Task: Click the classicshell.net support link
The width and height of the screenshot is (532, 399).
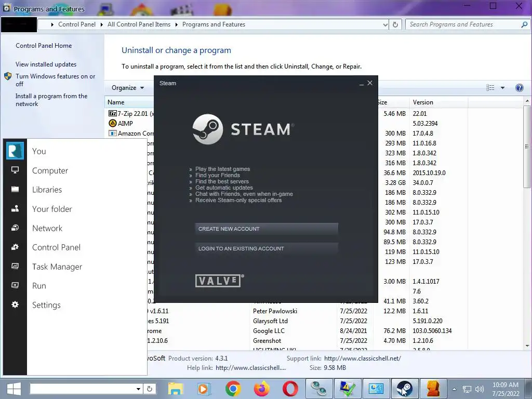Action: (x=362, y=358)
